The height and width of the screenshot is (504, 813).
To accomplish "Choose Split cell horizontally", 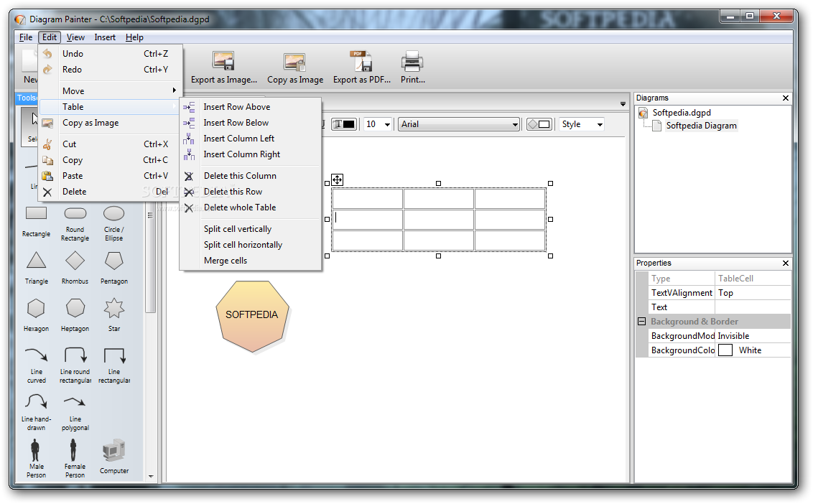I will pos(251,245).
